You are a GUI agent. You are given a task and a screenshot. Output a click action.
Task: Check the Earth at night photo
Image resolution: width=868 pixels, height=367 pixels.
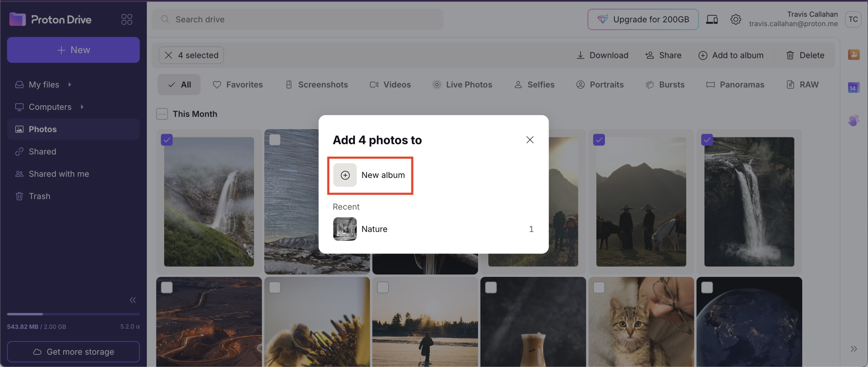pyautogui.click(x=707, y=287)
